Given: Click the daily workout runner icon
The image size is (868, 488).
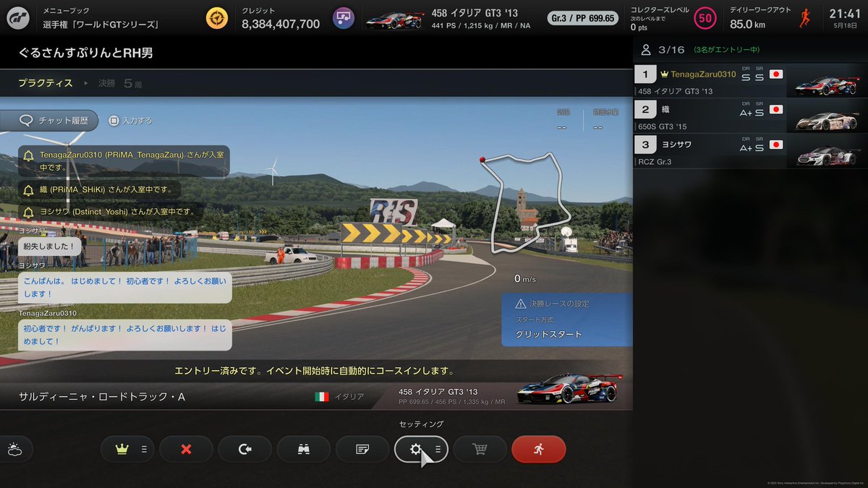Looking at the screenshot, I should 805,18.
